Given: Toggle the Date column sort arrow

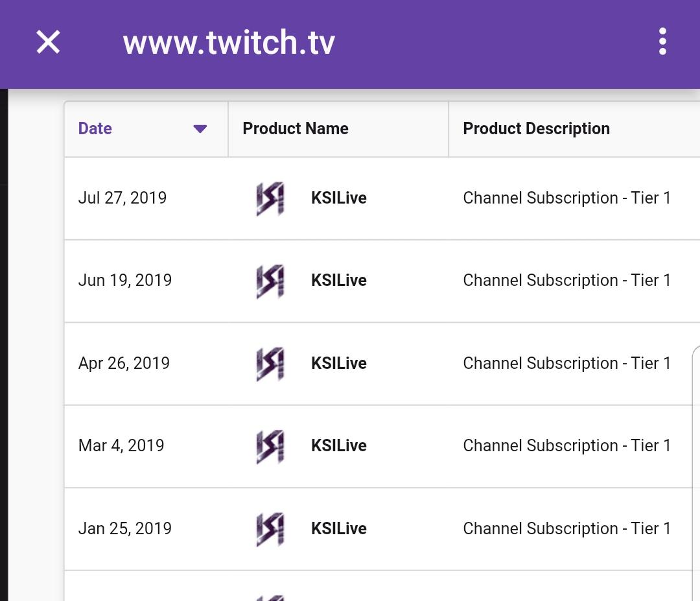Looking at the screenshot, I should 200,129.
